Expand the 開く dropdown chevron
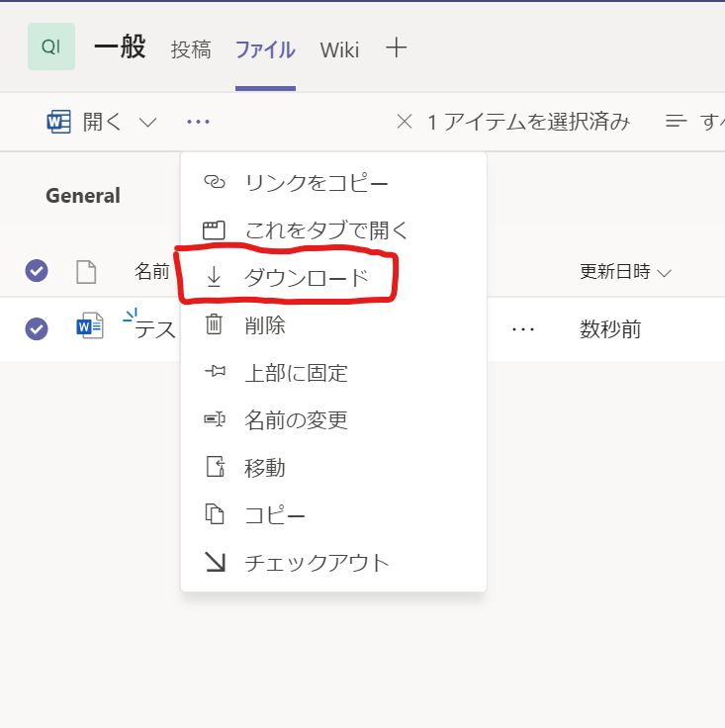The width and height of the screenshot is (725, 728). click(148, 123)
